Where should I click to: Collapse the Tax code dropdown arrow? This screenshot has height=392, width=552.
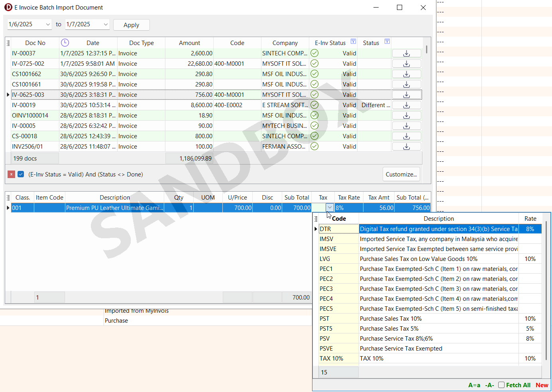click(x=330, y=208)
